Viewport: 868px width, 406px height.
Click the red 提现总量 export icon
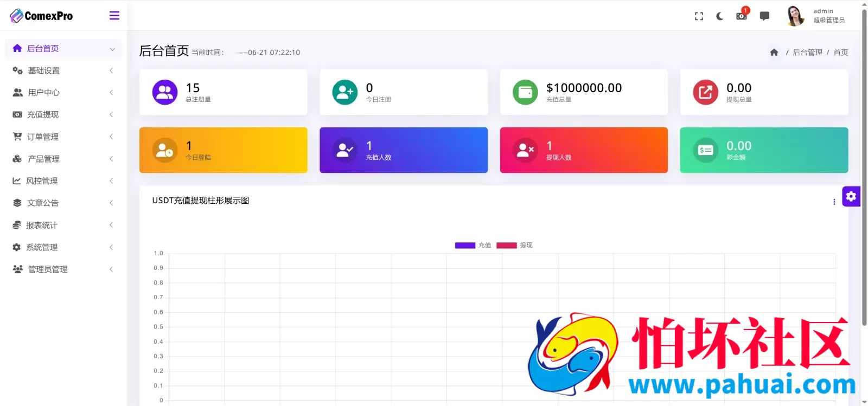coord(705,92)
